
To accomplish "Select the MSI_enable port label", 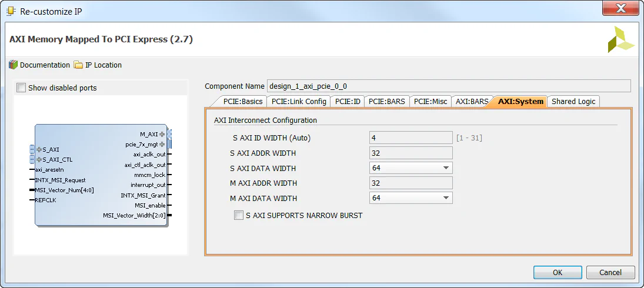I will click(x=151, y=205).
